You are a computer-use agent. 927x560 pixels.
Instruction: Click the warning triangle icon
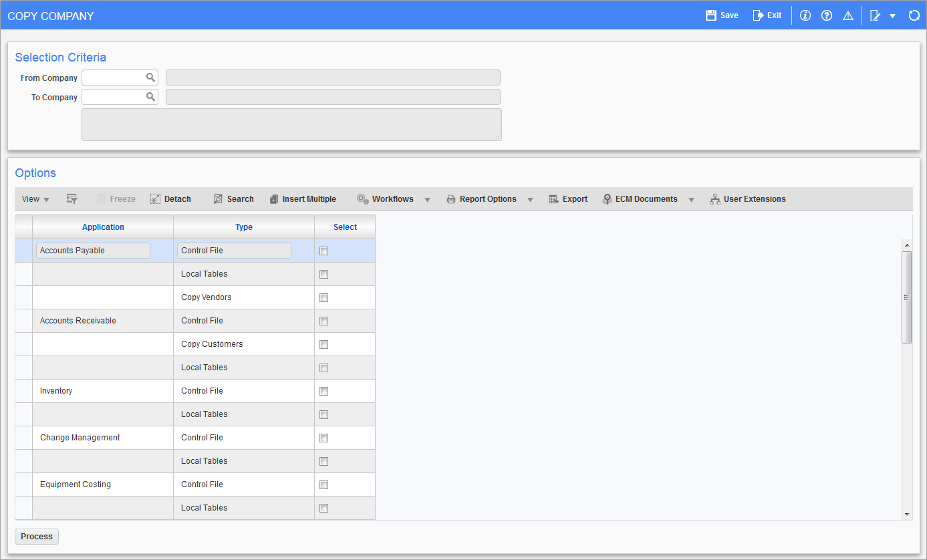click(x=848, y=15)
